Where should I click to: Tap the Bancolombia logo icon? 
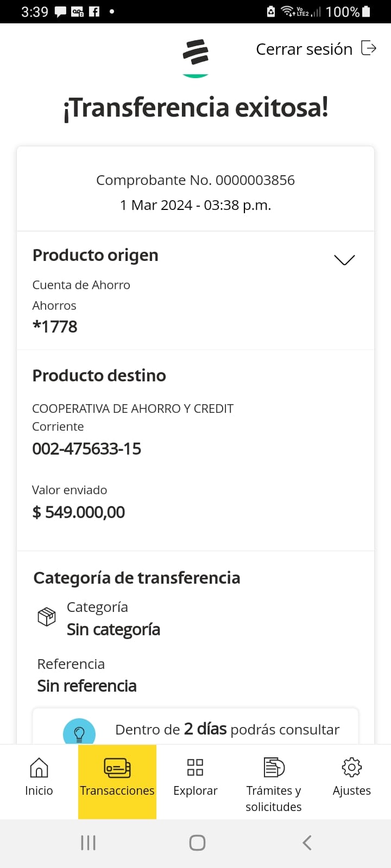pyautogui.click(x=195, y=54)
